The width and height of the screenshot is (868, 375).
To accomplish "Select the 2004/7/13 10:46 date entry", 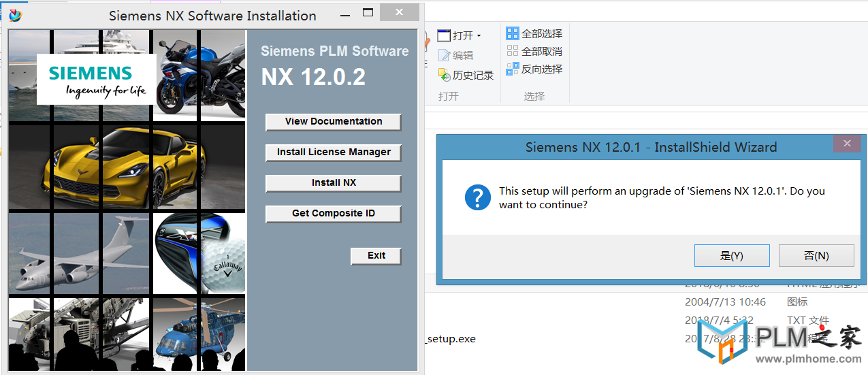I will 725,301.
